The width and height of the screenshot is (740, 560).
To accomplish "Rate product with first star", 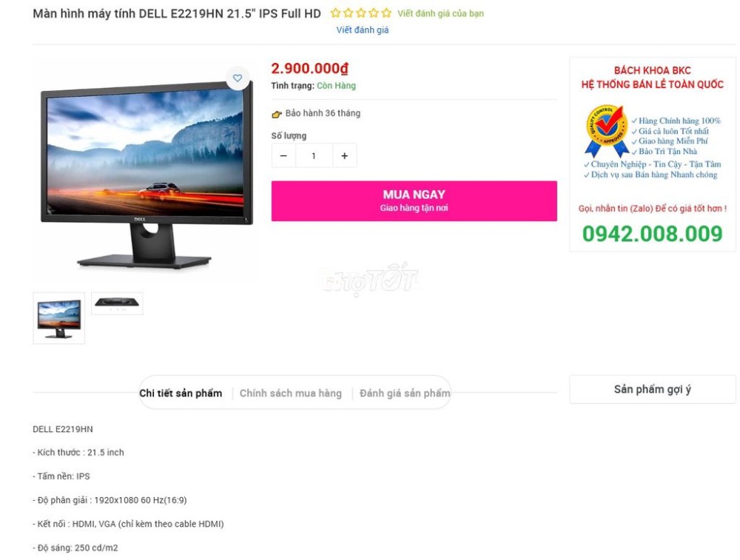I will [335, 13].
